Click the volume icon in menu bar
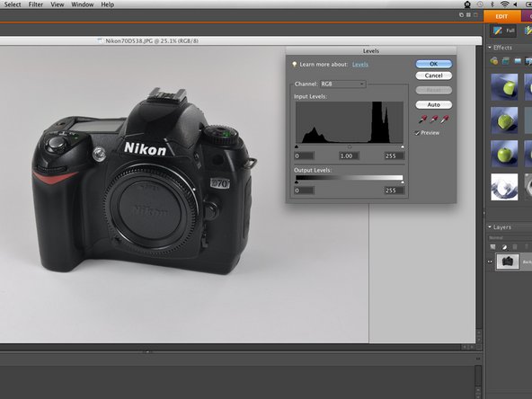The image size is (532, 399). [515, 4]
